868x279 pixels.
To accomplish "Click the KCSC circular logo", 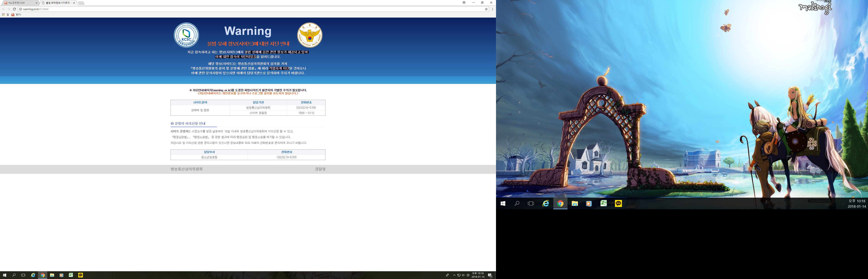I will [186, 35].
